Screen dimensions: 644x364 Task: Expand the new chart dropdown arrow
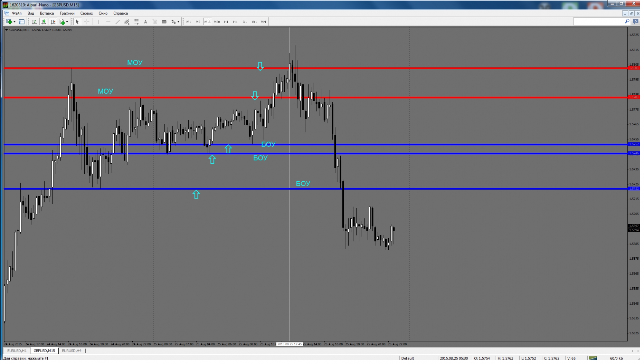tap(14, 22)
